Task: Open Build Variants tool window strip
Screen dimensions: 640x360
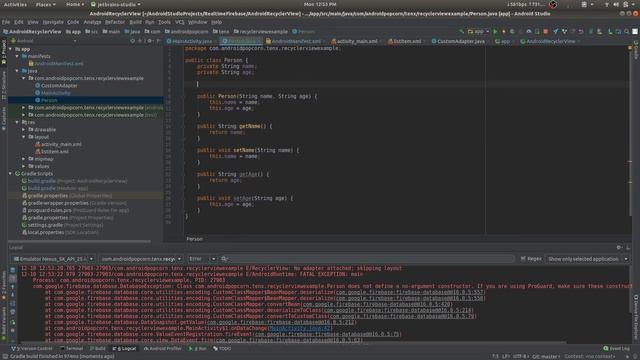Action: (x=4, y=322)
